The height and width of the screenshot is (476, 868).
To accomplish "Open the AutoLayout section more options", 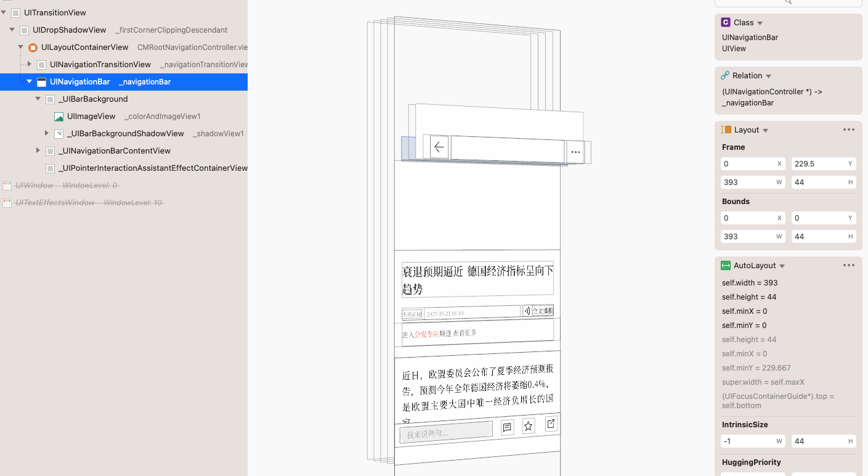I will 849,265.
